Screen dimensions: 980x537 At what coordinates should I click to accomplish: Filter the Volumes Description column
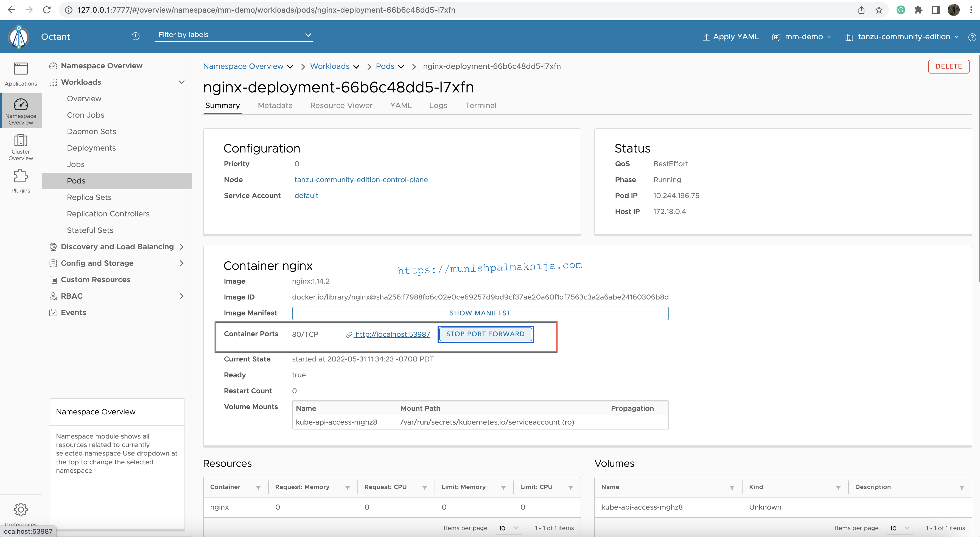[x=962, y=488]
